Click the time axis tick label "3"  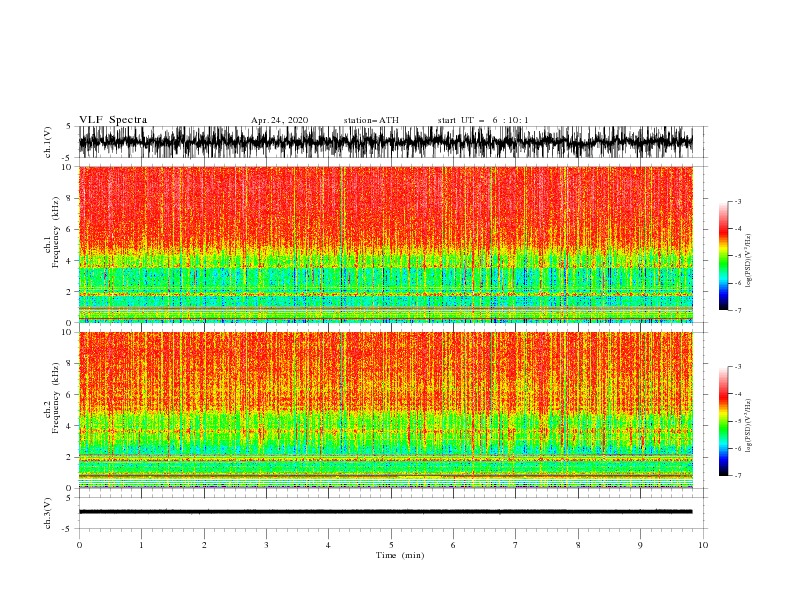[266, 545]
